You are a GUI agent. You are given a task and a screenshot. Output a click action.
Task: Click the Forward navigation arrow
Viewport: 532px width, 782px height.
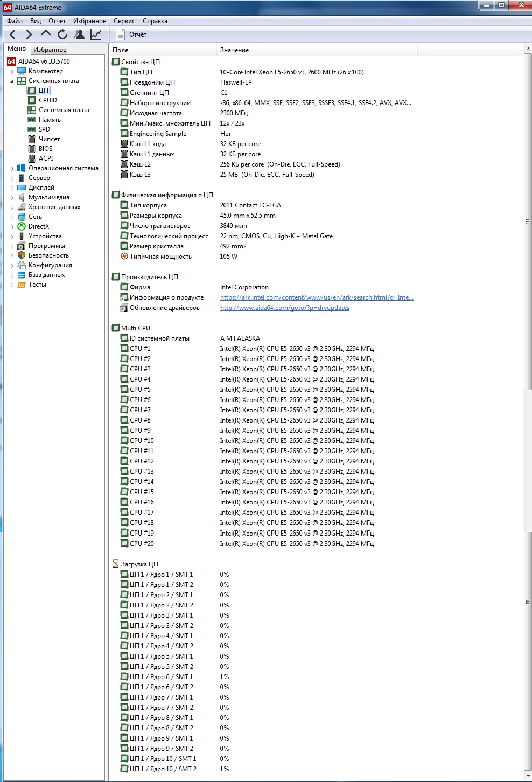[29, 34]
